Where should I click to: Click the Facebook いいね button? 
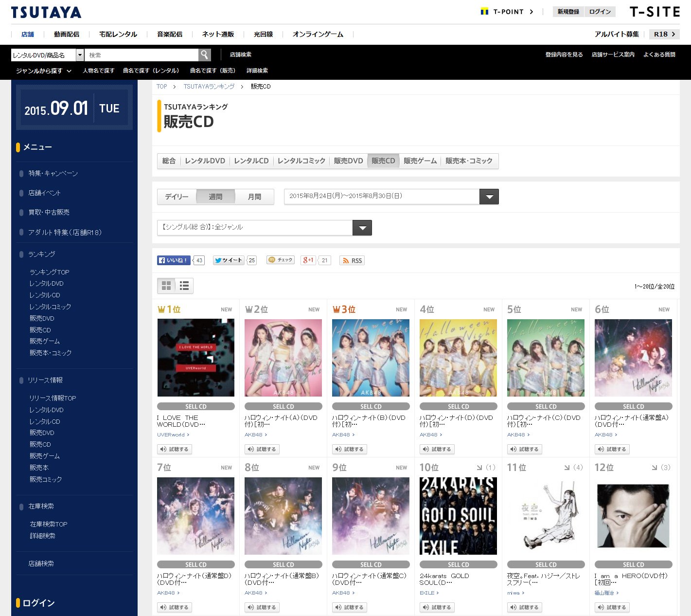click(174, 260)
